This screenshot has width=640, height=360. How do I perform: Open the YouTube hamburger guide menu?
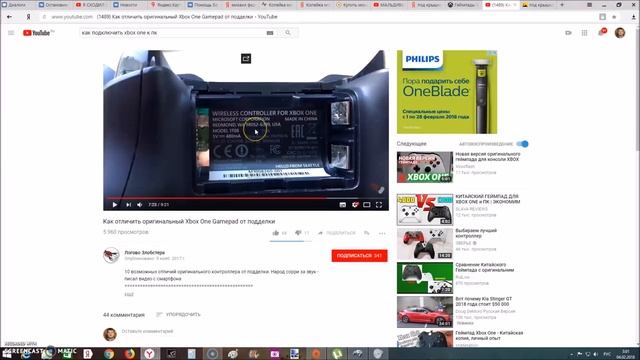click(x=11, y=33)
